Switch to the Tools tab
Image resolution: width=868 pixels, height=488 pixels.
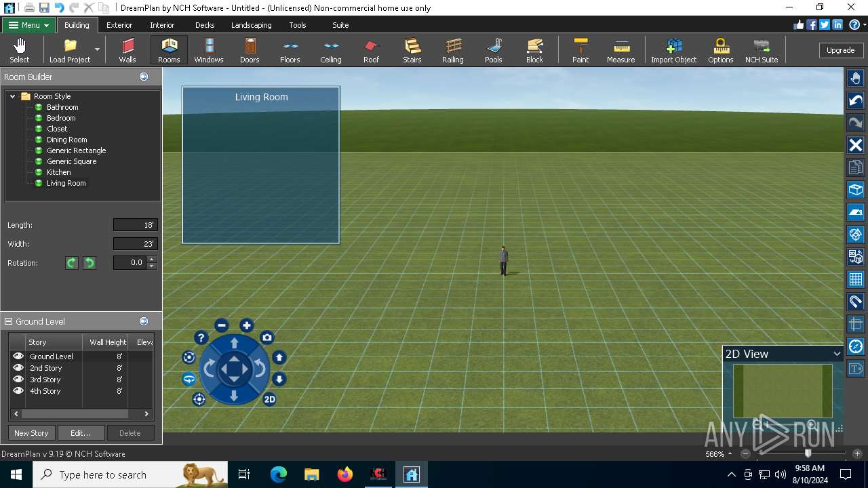click(x=298, y=25)
